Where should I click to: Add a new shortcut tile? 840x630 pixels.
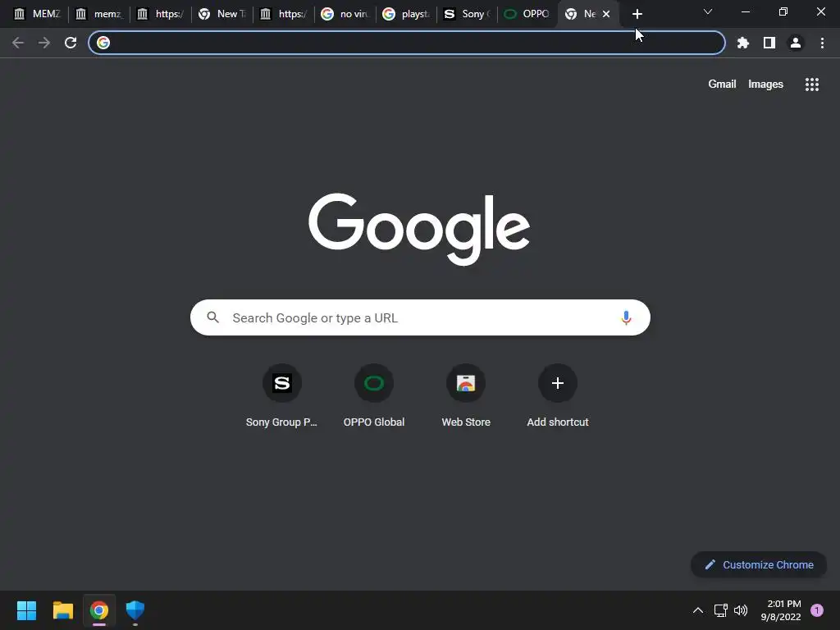558,396
